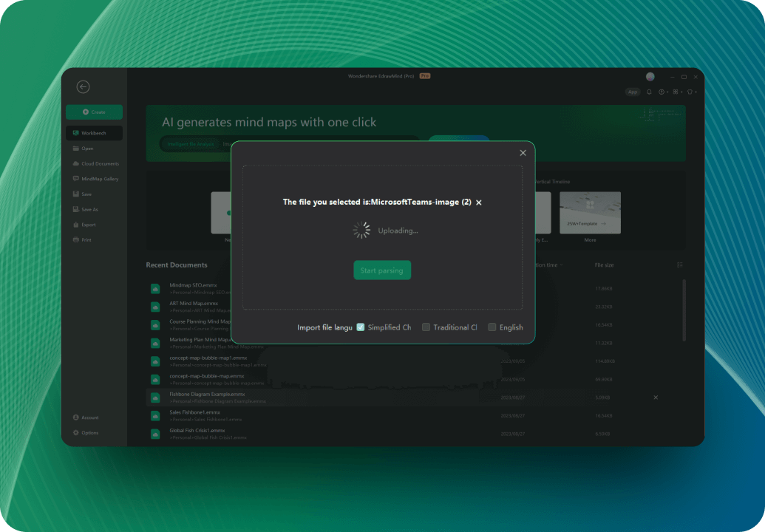Choose Save As in the sidebar
This screenshot has width=765, height=532.
pyautogui.click(x=86, y=209)
